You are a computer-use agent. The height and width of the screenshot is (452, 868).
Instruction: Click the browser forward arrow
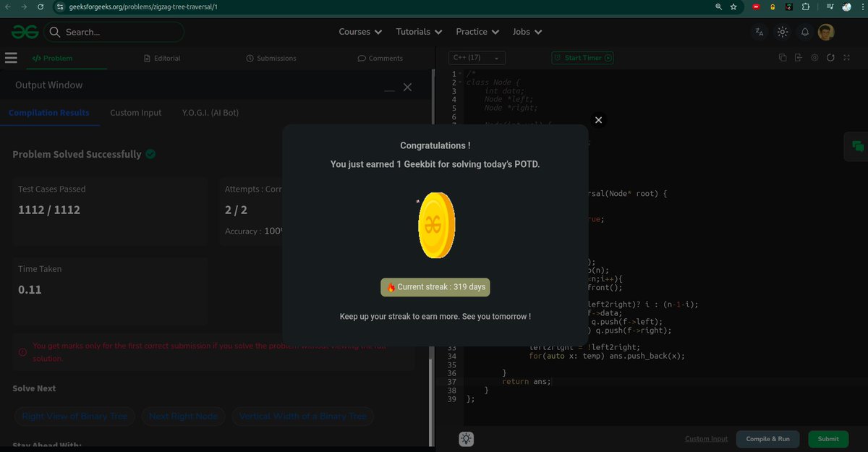point(23,7)
